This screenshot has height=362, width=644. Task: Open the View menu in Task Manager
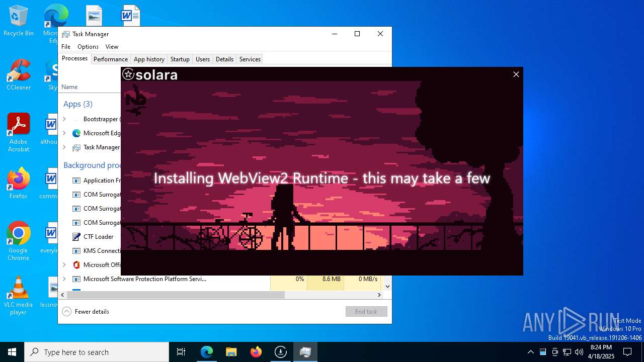coord(112,47)
